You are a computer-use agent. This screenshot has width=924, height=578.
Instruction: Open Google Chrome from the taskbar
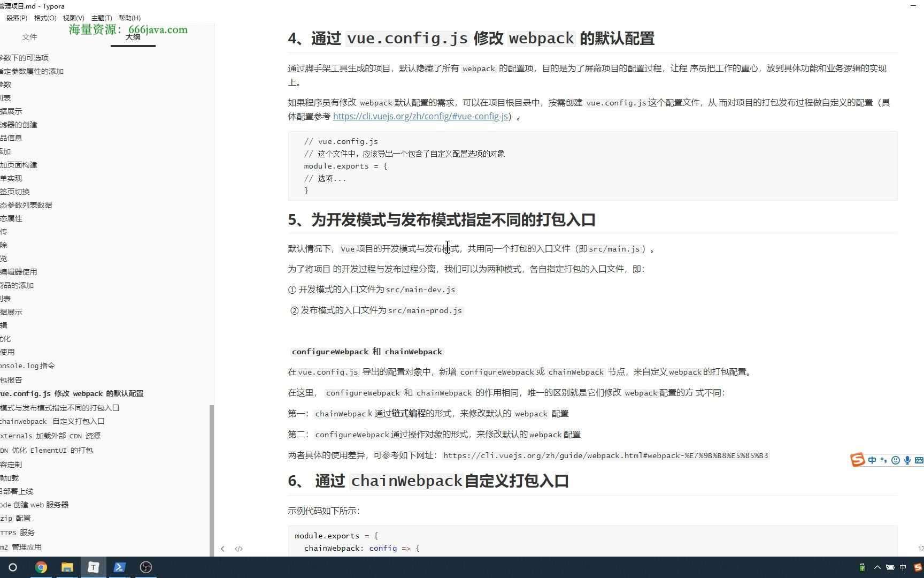coord(41,567)
